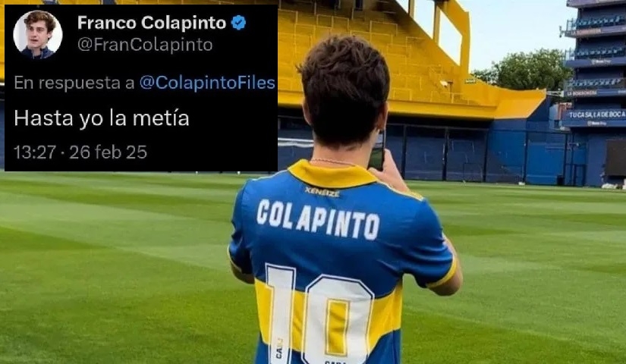Click the phone held in hand
This screenshot has height=364, width=626.
(x=377, y=152)
